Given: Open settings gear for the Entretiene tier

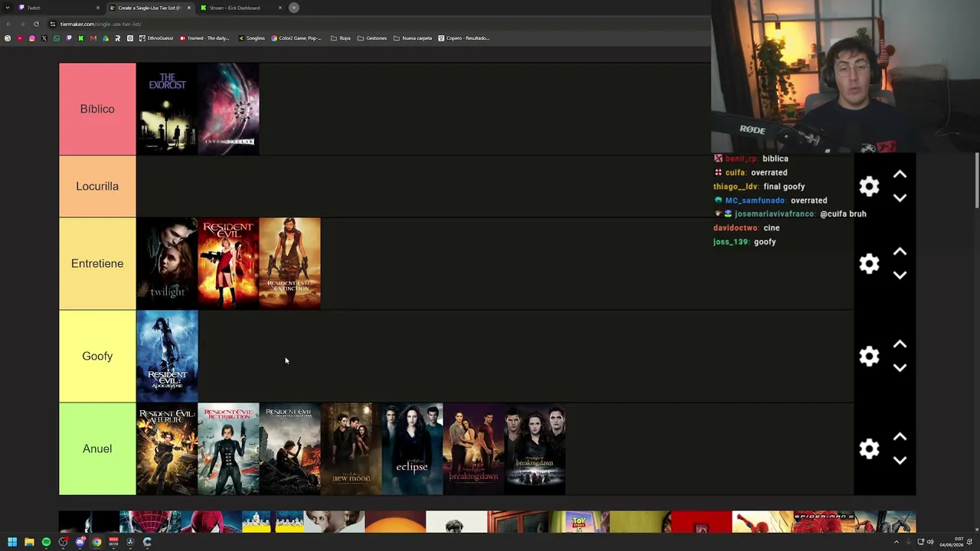Looking at the screenshot, I should (x=869, y=263).
